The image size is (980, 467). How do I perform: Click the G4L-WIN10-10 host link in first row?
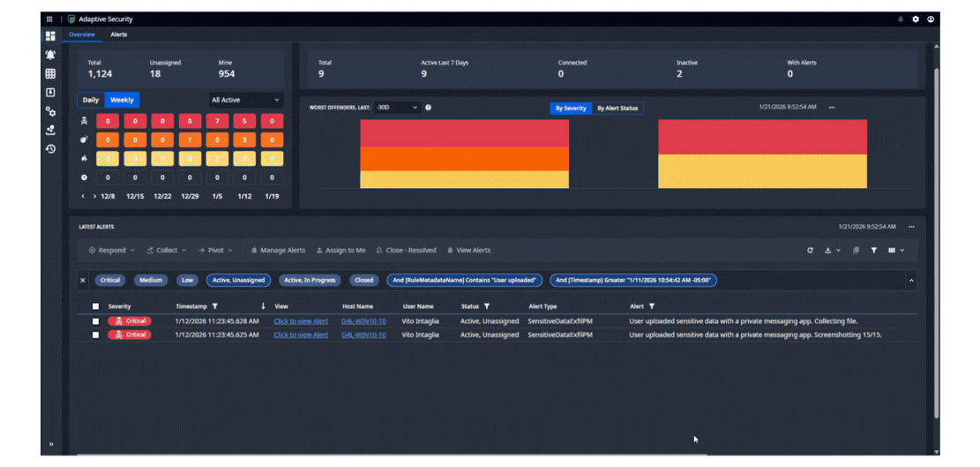point(363,321)
